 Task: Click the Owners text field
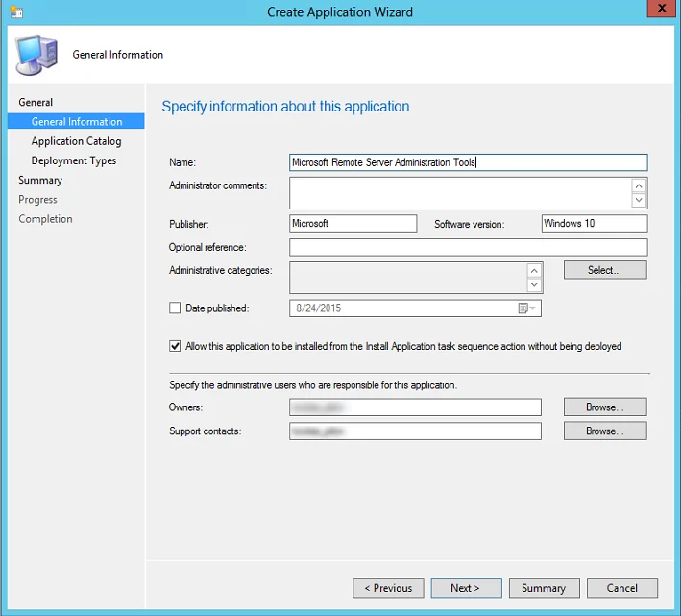coord(415,407)
